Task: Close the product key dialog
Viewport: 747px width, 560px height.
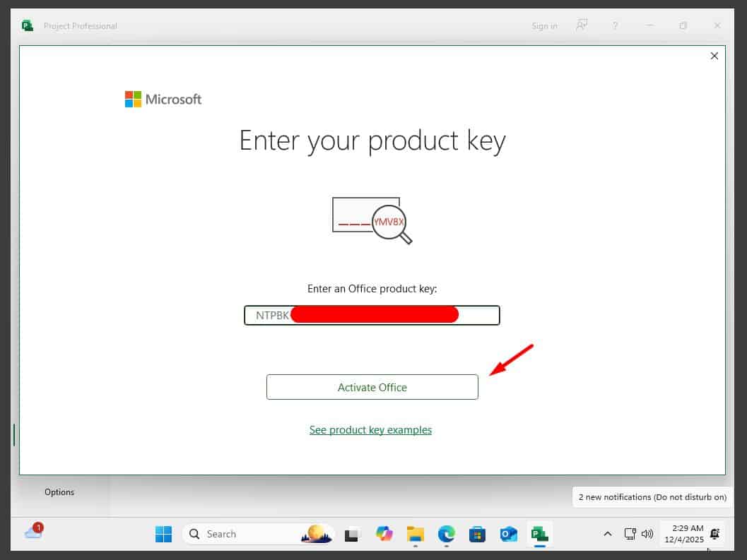Action: [x=714, y=56]
